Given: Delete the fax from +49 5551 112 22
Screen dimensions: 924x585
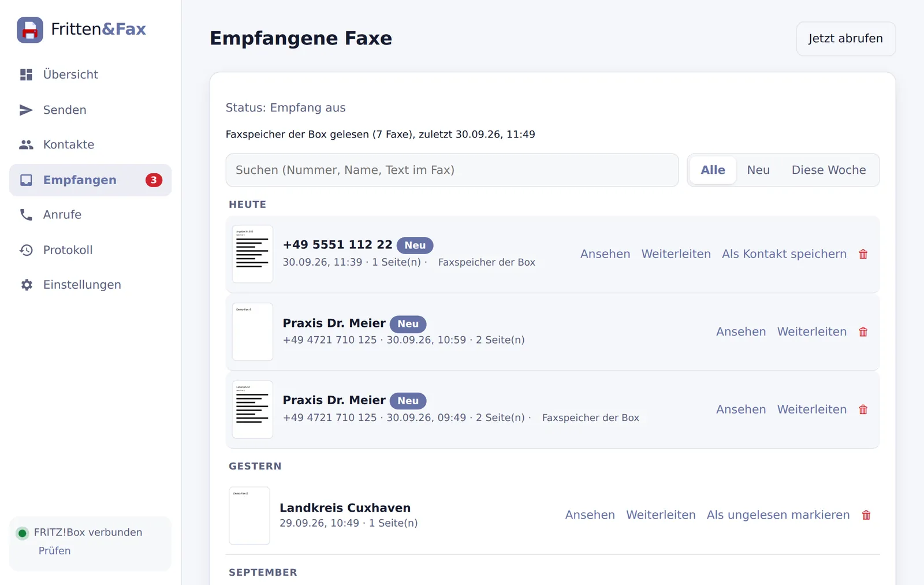Looking at the screenshot, I should tap(863, 254).
